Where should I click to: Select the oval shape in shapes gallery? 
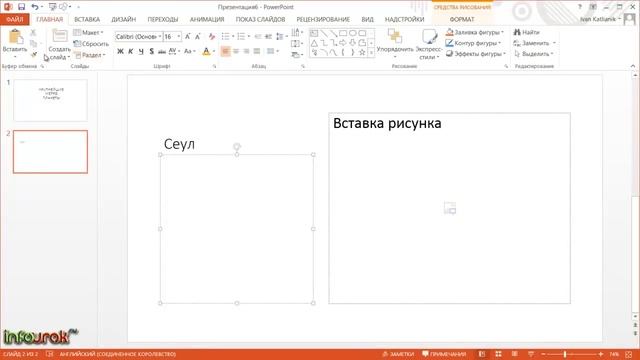(x=353, y=33)
